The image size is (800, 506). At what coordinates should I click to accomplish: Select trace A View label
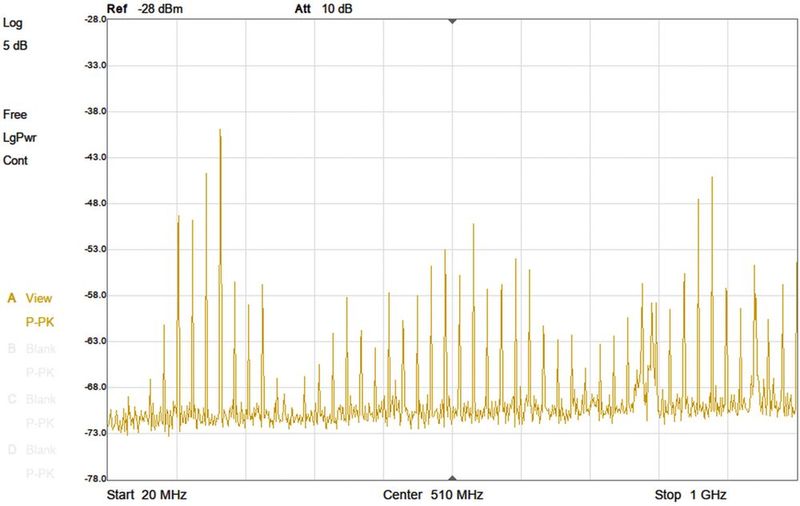(30, 298)
